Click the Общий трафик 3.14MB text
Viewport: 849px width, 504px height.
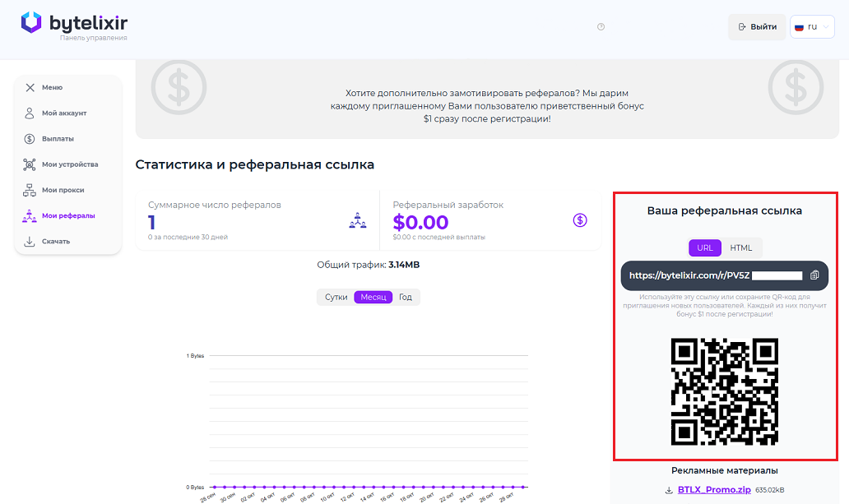tap(369, 265)
